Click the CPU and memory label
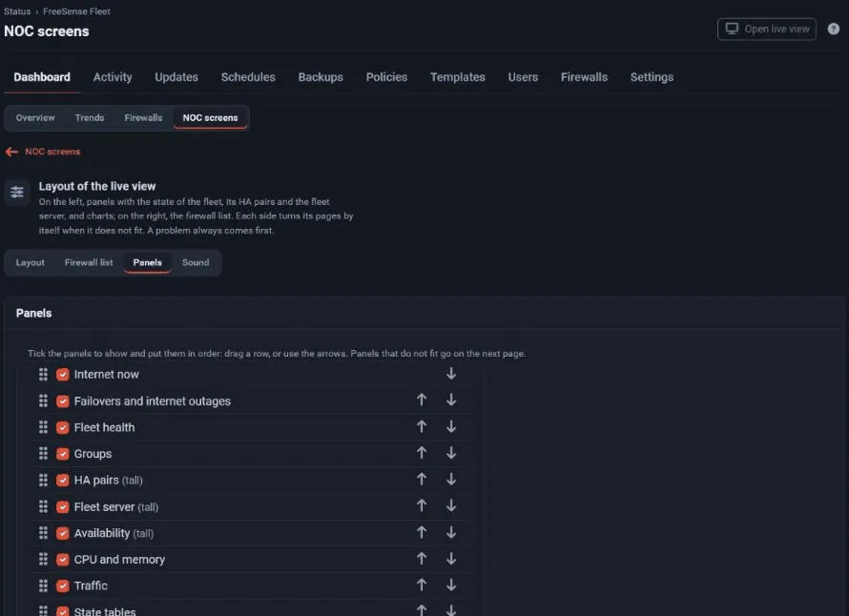This screenshot has height=616, width=849. point(119,559)
